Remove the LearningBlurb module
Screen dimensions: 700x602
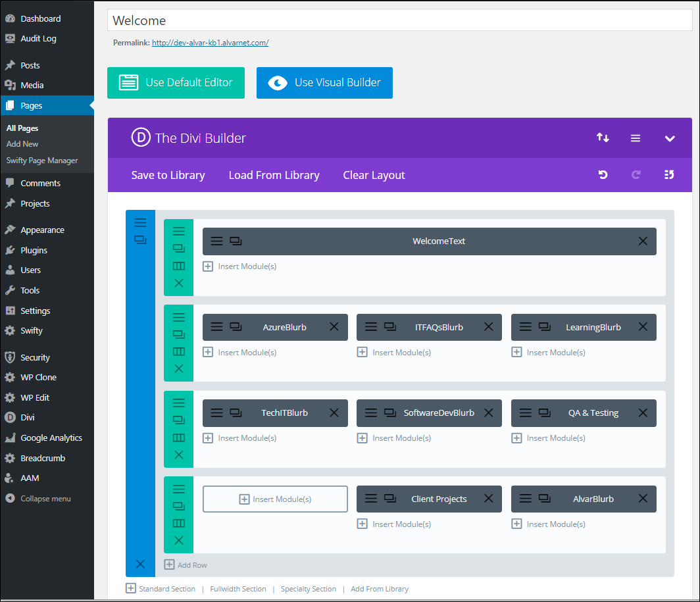tap(643, 327)
